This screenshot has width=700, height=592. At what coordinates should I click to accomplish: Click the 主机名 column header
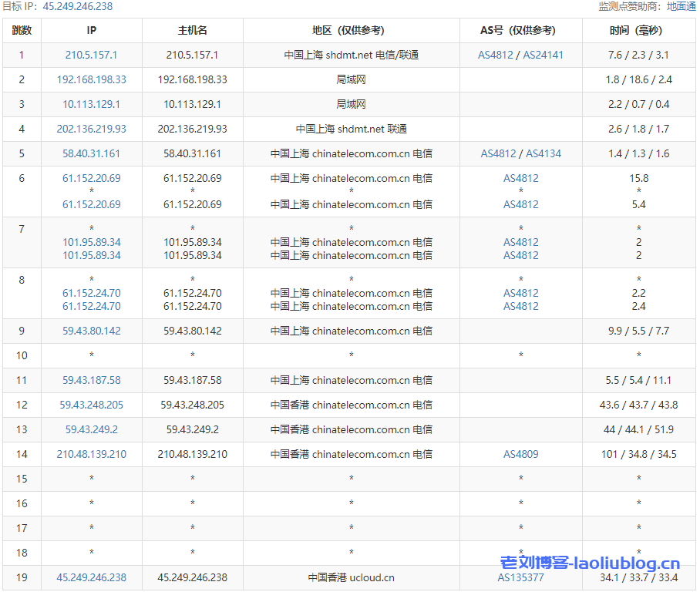[x=192, y=31]
